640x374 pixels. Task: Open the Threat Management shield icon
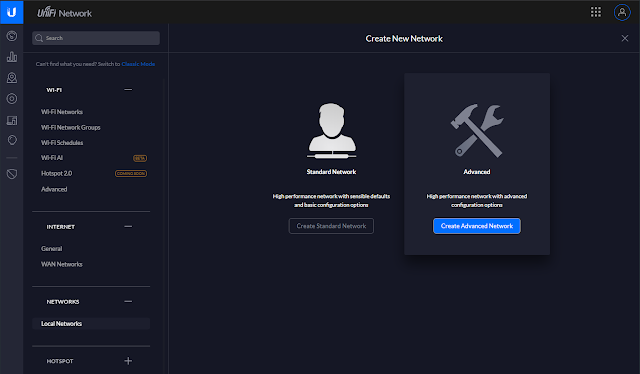(x=12, y=174)
